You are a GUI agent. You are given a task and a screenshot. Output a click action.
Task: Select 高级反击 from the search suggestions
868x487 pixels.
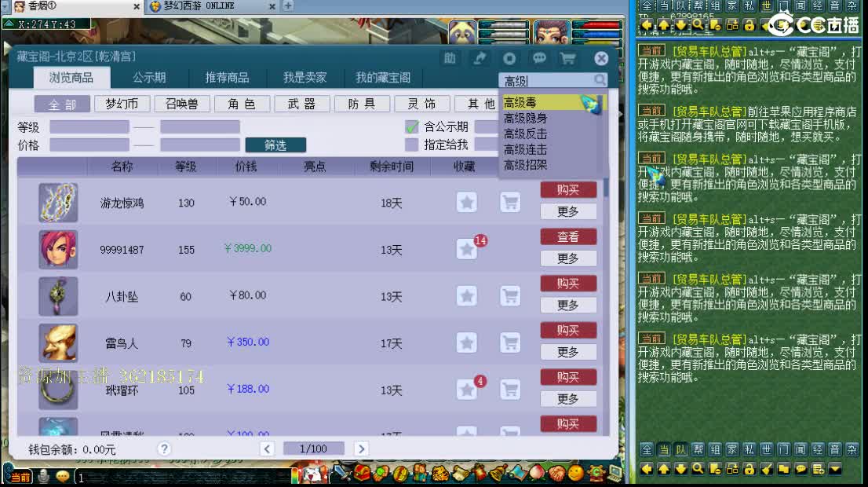click(x=552, y=134)
